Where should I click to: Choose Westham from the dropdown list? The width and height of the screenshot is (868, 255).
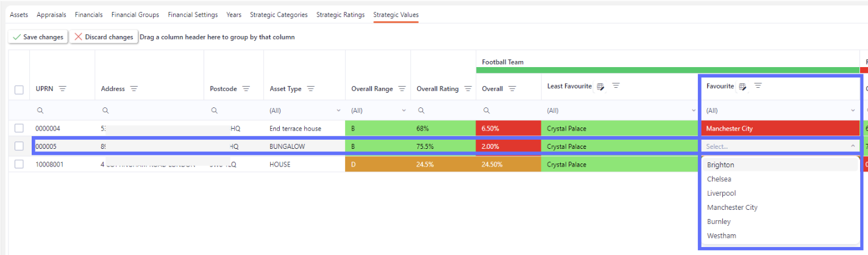point(780,235)
